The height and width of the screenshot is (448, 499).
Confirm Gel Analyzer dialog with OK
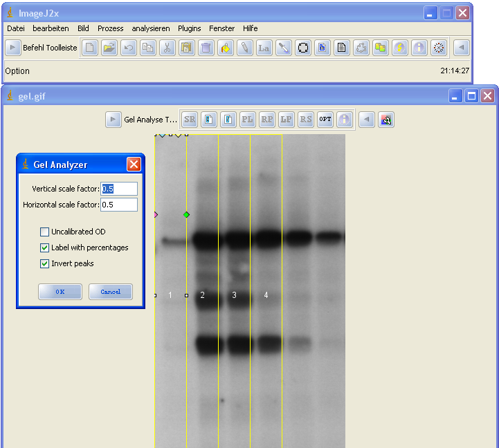60,292
